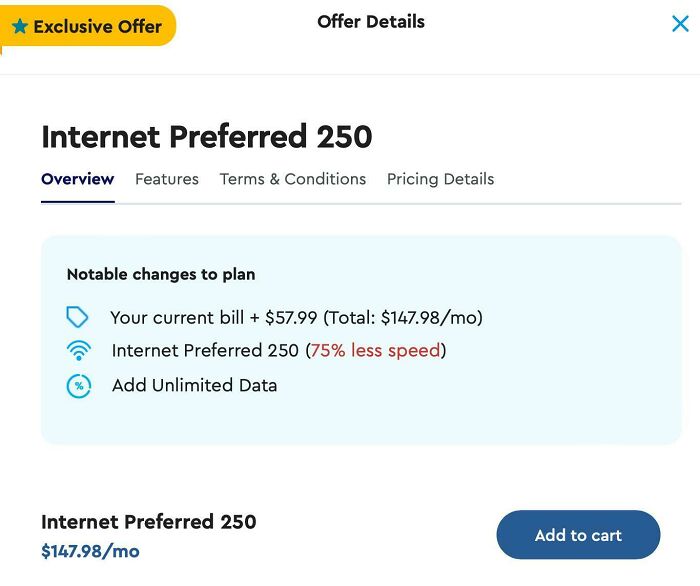Close the Offer Details panel
This screenshot has width=700, height=586.
tap(680, 24)
